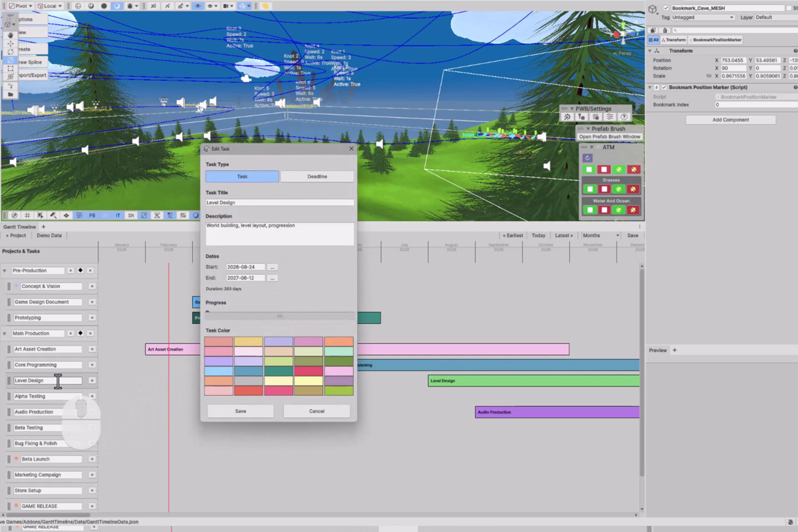Image resolution: width=798 pixels, height=532 pixels.
Task: Toggle Bookmark Position Marker script checkbox
Action: [664, 87]
